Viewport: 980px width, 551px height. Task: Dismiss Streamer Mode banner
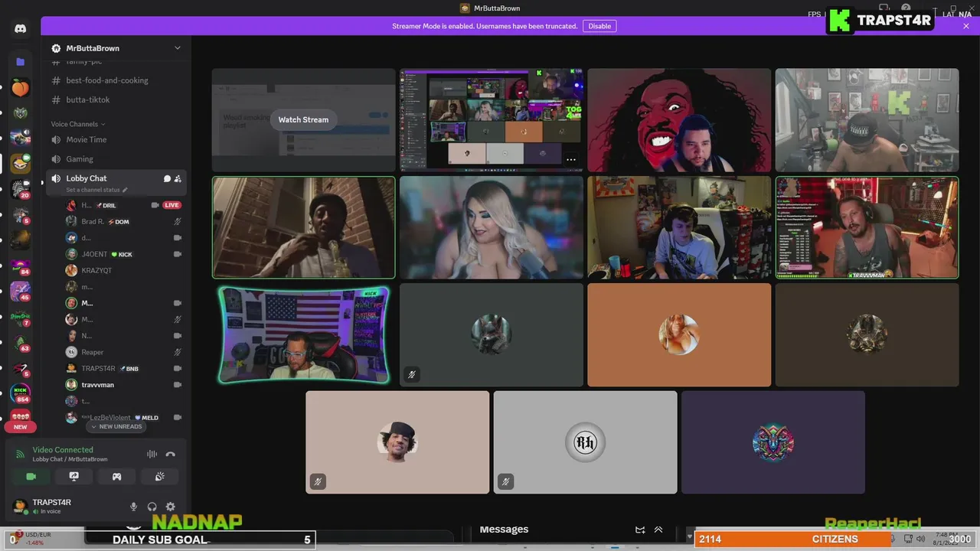[x=966, y=26]
